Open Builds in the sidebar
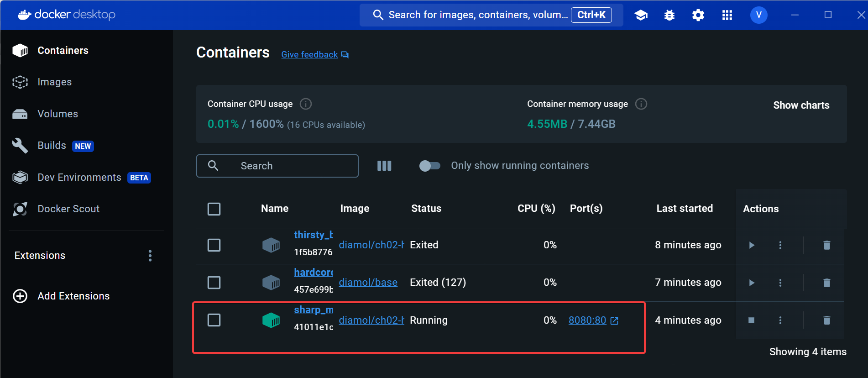This screenshot has height=378, width=868. 52,145
